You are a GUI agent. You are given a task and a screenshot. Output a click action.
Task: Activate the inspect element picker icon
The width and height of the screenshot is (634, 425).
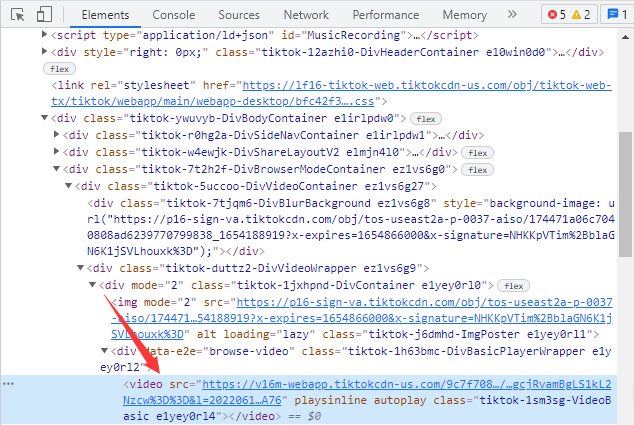pyautogui.click(x=18, y=15)
